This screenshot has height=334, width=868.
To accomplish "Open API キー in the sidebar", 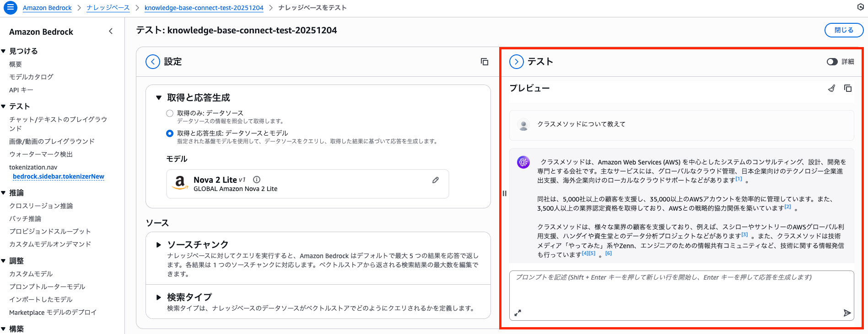I will pos(21,90).
